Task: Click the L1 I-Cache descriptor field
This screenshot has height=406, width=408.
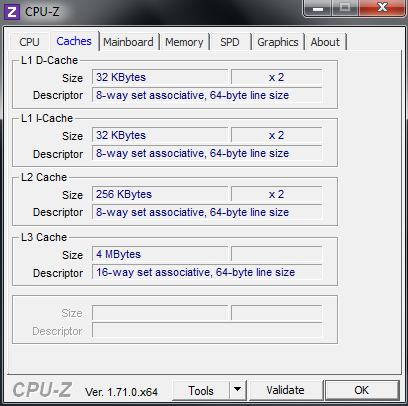Action: tap(207, 153)
